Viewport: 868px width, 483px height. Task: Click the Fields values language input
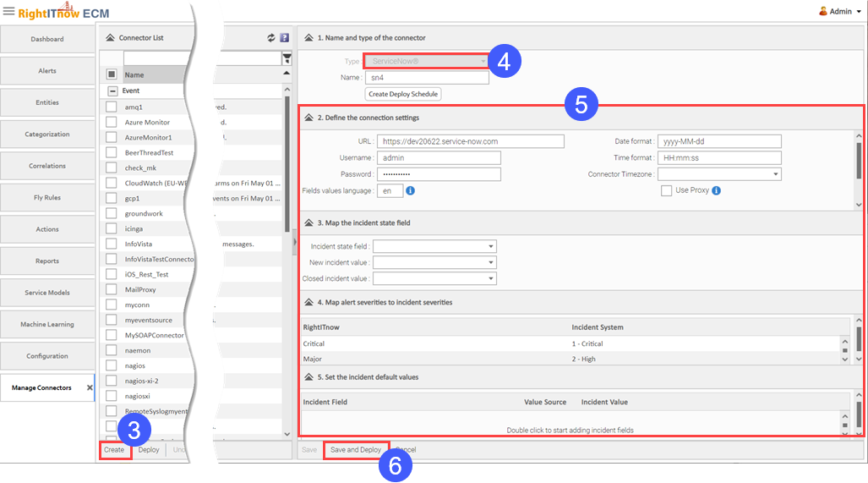pos(390,190)
